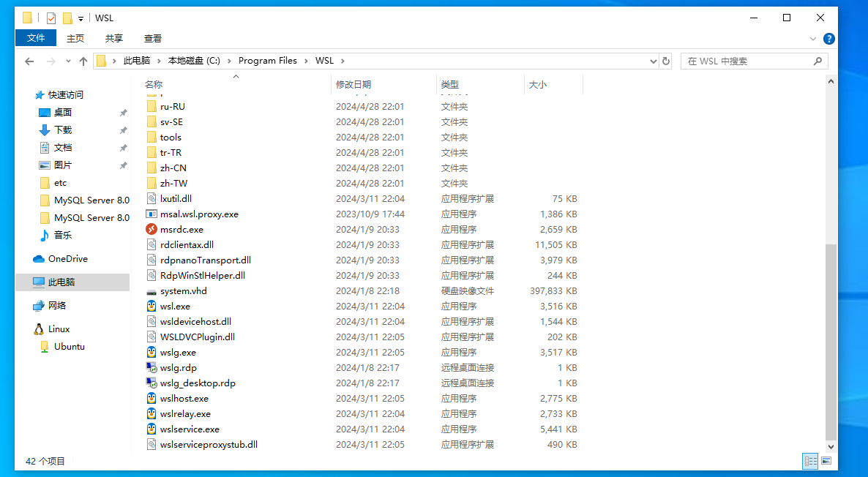
Task: Open OneDrive in the navigation pane
Action: [60, 258]
